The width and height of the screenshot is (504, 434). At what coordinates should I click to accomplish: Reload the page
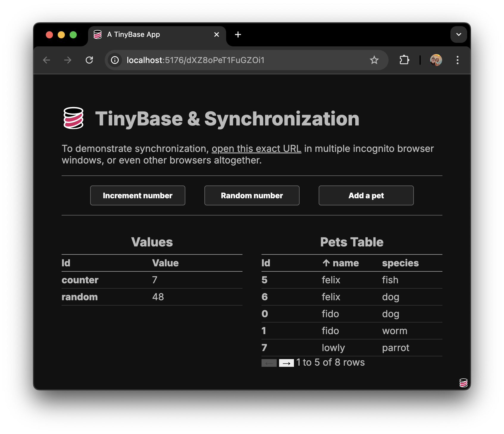click(x=89, y=60)
